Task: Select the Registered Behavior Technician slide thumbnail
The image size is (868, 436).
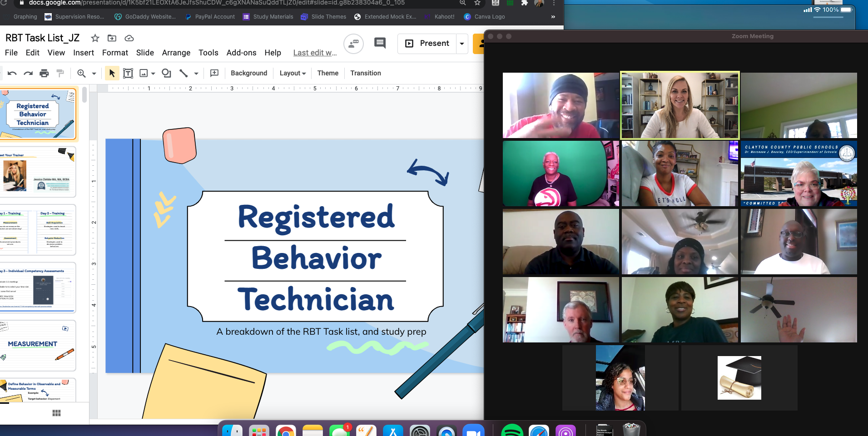Action: click(38, 114)
